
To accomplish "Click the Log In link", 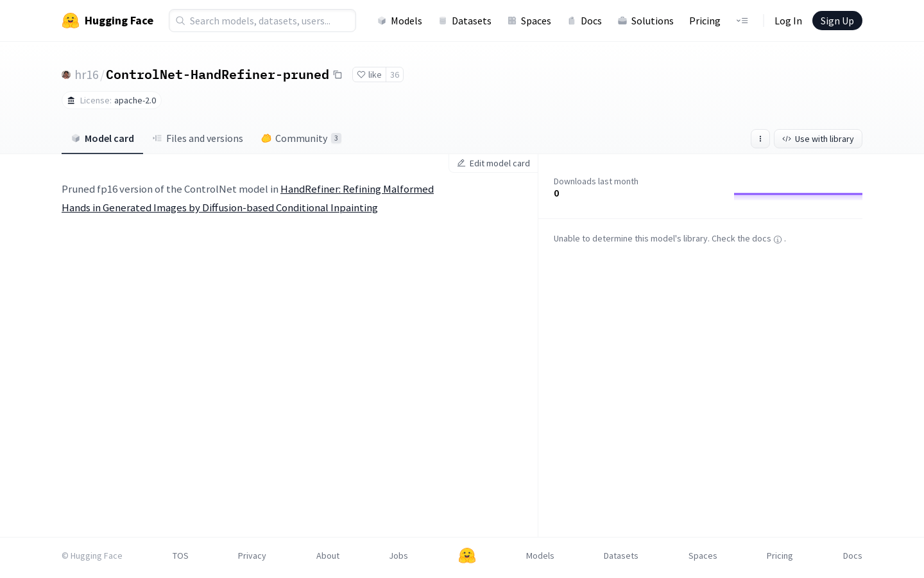I will [x=788, y=21].
